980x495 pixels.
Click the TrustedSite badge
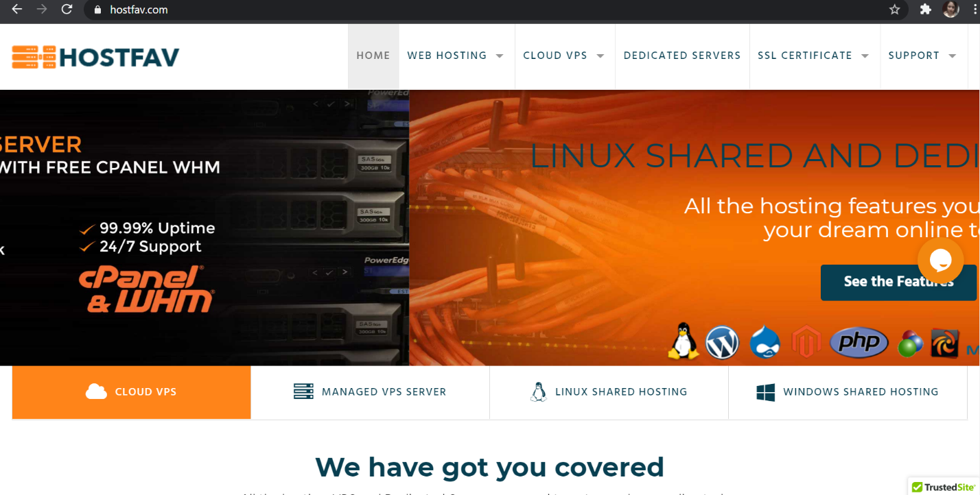tap(944, 487)
